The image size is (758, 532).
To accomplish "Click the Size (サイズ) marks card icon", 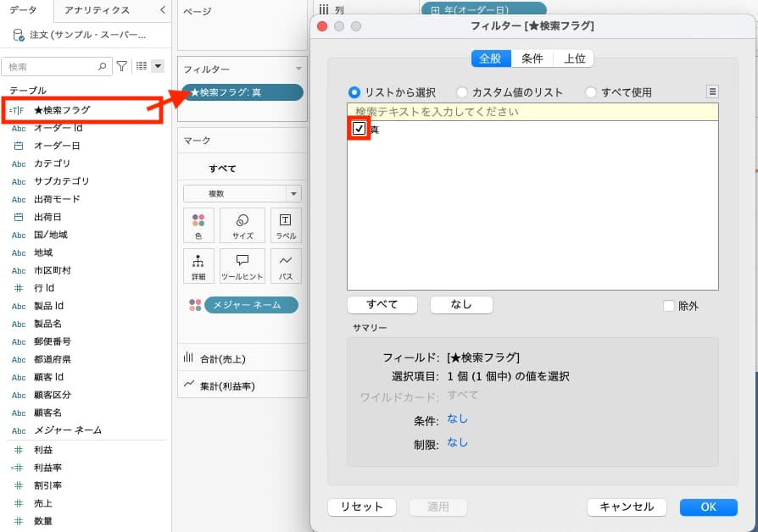I will (242, 225).
